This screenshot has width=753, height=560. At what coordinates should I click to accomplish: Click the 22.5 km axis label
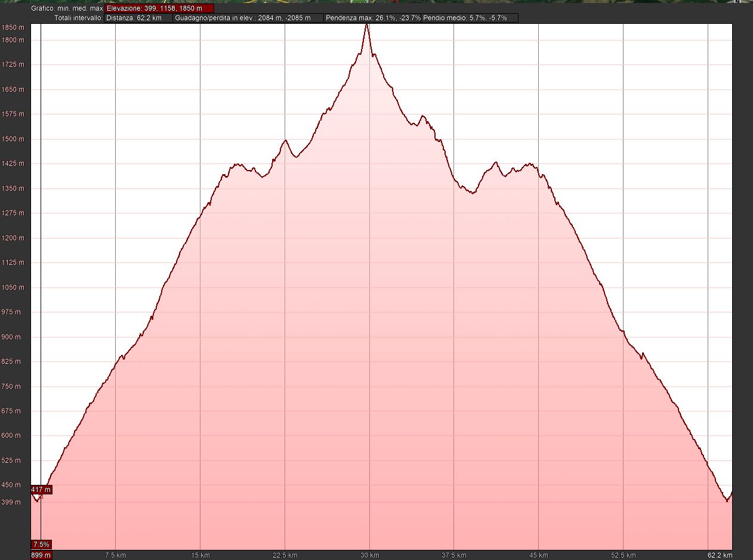point(285,555)
